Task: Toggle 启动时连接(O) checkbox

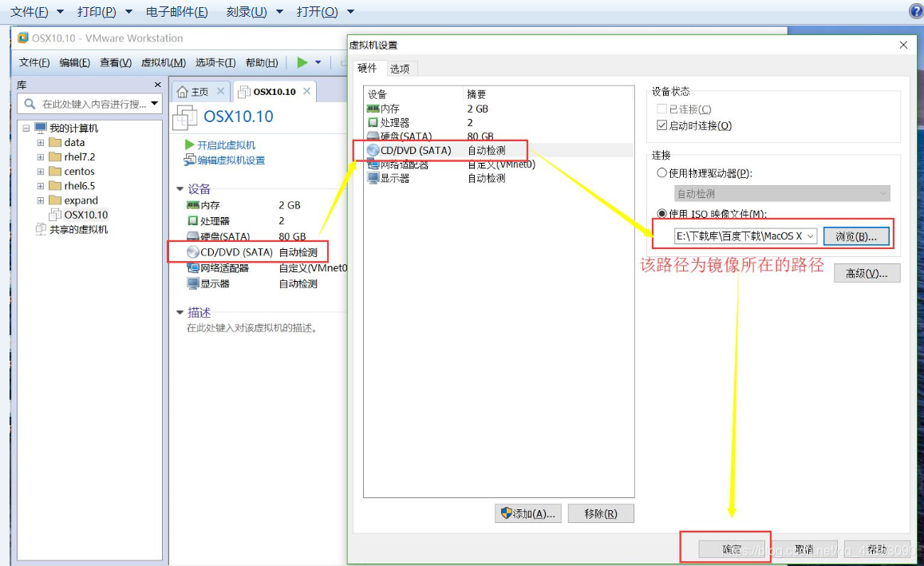Action: (661, 125)
